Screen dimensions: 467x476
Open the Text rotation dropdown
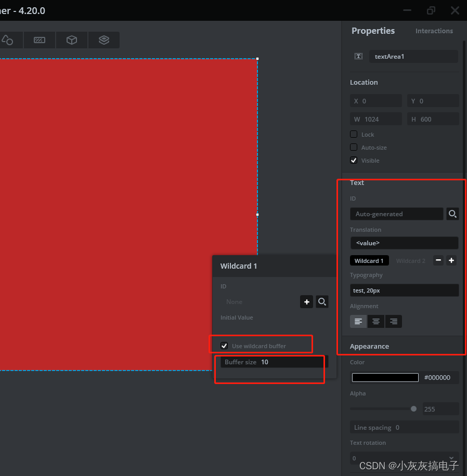click(405, 458)
